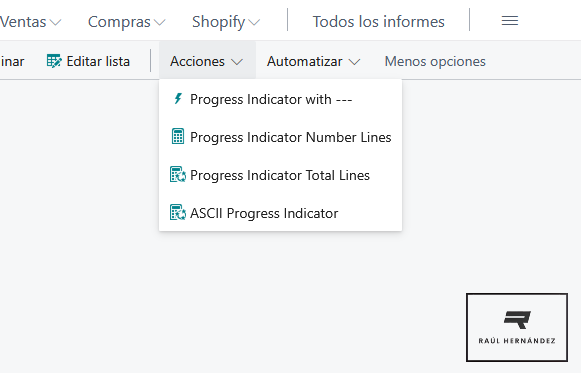The height and width of the screenshot is (373, 581).
Task: Open the hamburger menu icon
Action: [x=510, y=21]
